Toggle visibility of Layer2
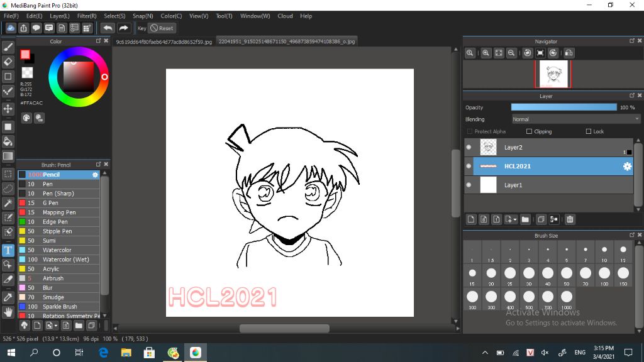The image size is (644, 362). 469,147
